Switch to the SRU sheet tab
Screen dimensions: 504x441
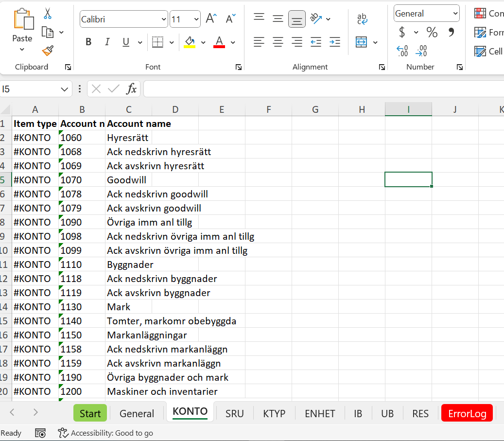tap(235, 413)
